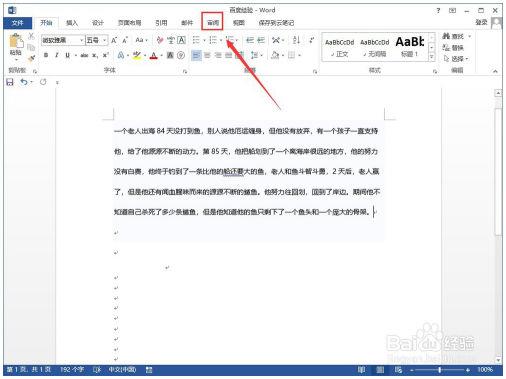Click the Decrease Indent icon
The width and height of the screenshot is (506, 379).
coord(250,40)
